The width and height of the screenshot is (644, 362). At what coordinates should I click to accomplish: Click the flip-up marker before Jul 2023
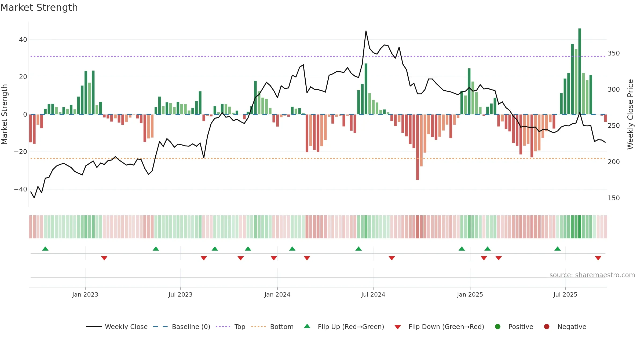click(156, 249)
